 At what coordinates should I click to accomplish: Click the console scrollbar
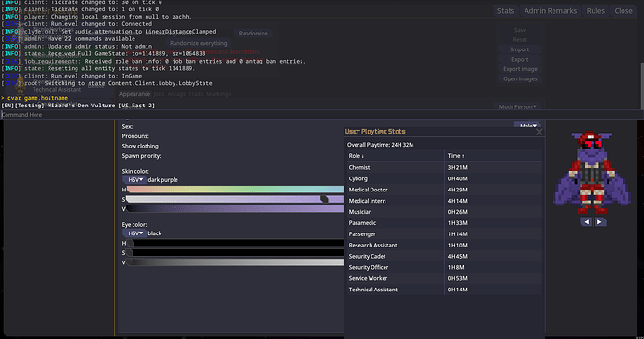[642, 86]
